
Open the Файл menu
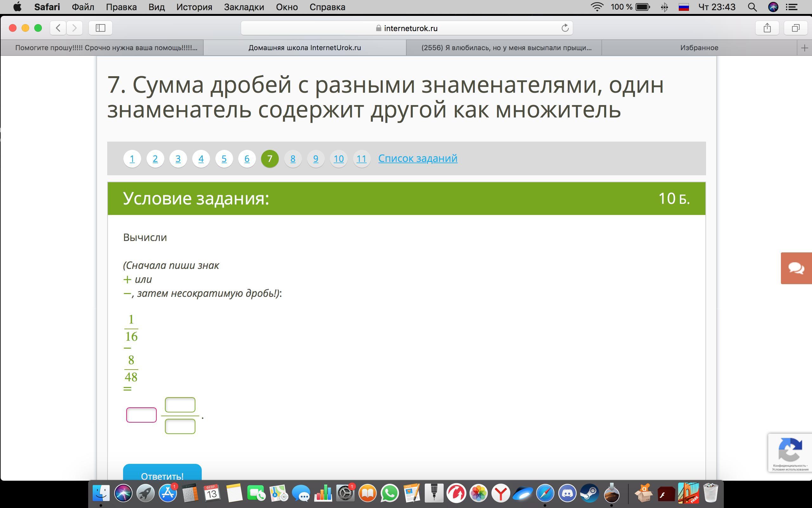click(83, 7)
